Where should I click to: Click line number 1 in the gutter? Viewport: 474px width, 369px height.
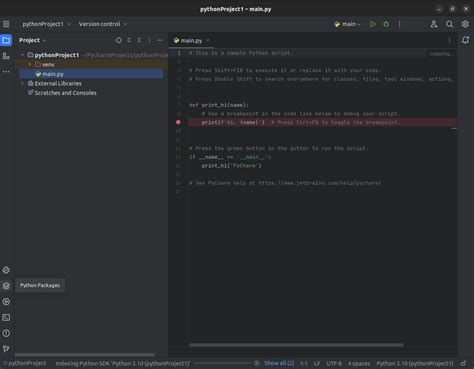(179, 53)
